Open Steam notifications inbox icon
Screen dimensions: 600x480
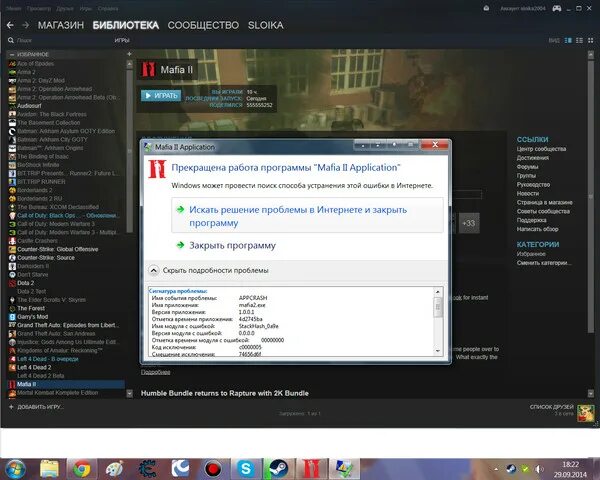(x=486, y=8)
